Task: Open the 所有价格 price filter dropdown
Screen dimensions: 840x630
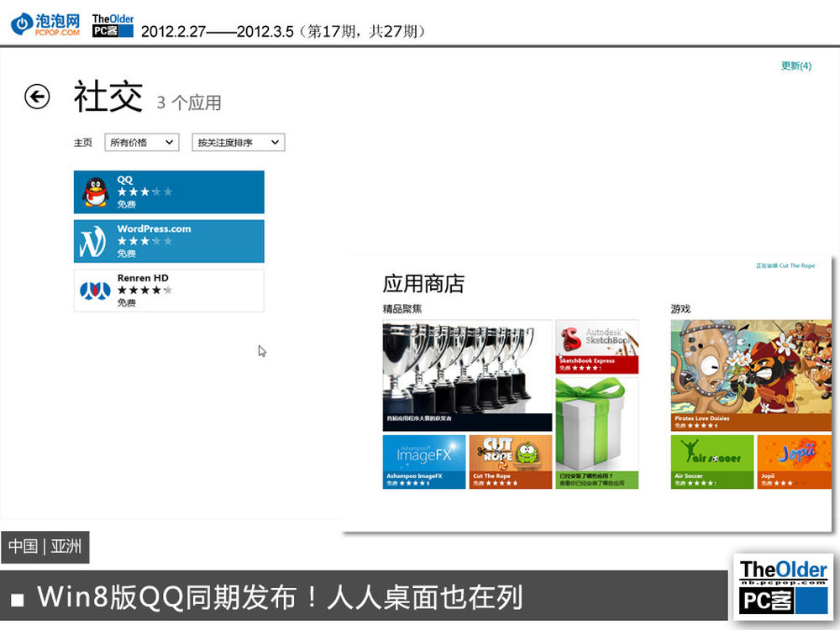Action: coord(141,143)
